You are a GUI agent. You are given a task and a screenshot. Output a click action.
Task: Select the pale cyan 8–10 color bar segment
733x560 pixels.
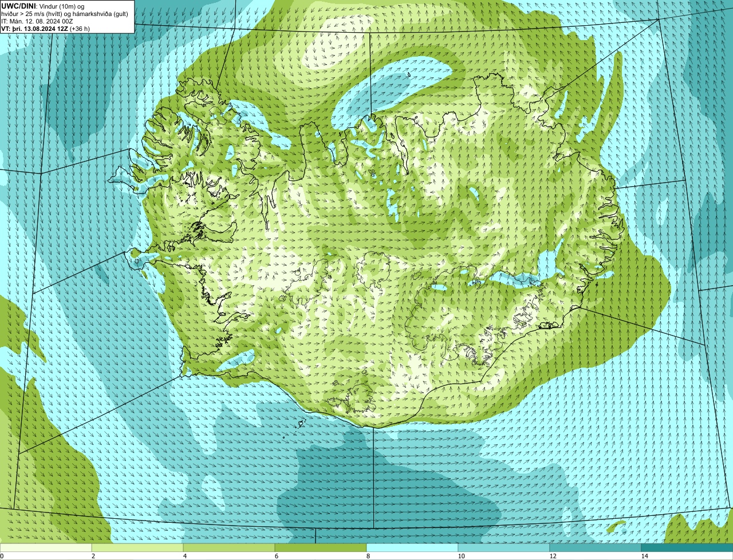412,548
